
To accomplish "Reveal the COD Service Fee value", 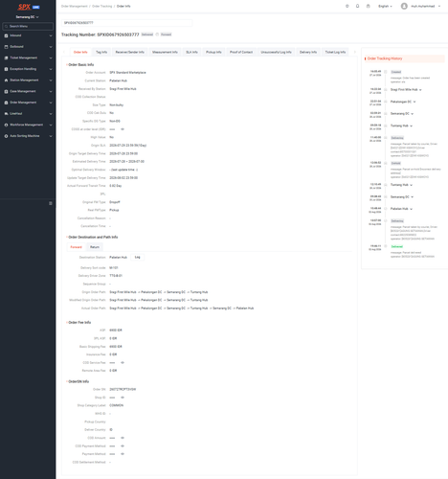I will point(123,363).
